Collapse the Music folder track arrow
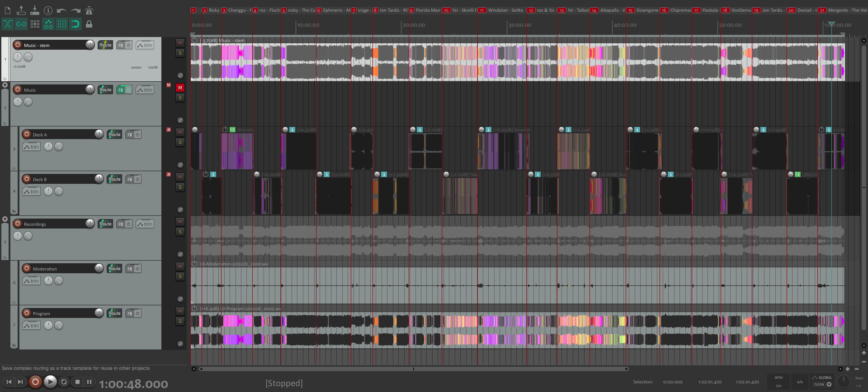Image resolution: width=868 pixels, height=392 pixels. pyautogui.click(x=5, y=85)
